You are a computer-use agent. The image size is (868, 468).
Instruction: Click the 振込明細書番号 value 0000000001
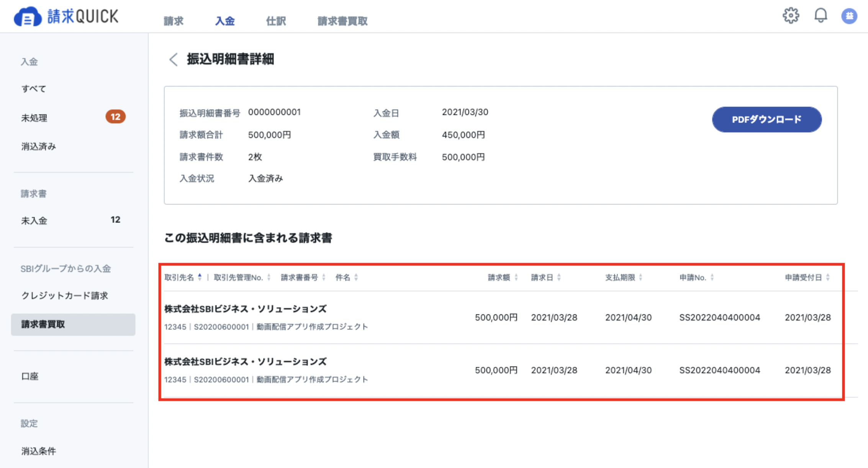(x=274, y=112)
